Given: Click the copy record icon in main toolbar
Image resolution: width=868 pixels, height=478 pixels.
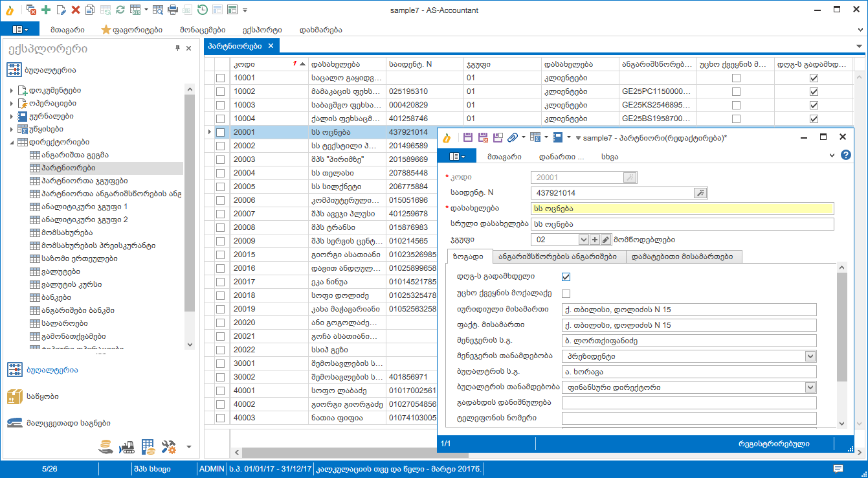Looking at the screenshot, I should (x=90, y=10).
